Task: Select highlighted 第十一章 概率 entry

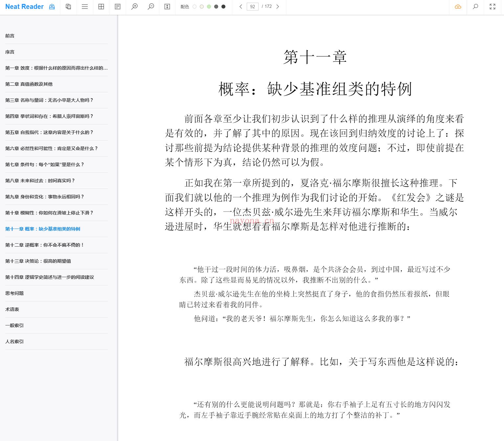Action: coord(56,229)
